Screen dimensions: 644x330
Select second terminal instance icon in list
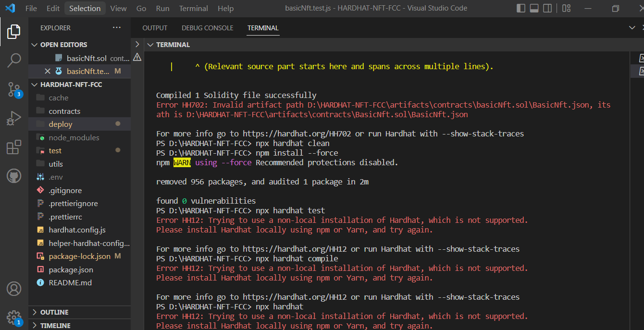pos(641,71)
